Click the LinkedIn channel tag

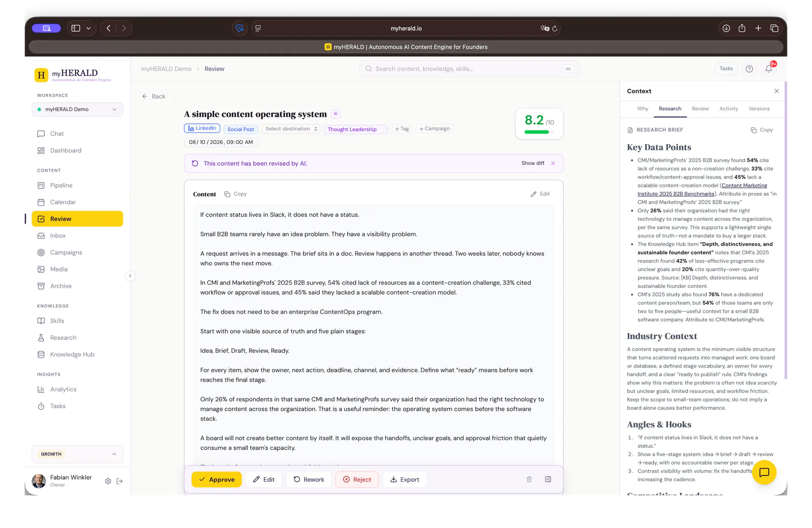click(x=202, y=128)
